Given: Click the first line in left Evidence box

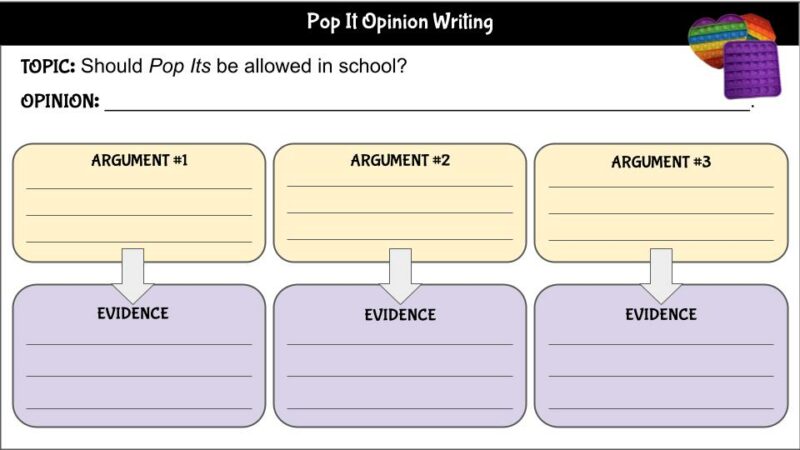Looking at the screenshot, I should (x=139, y=342).
